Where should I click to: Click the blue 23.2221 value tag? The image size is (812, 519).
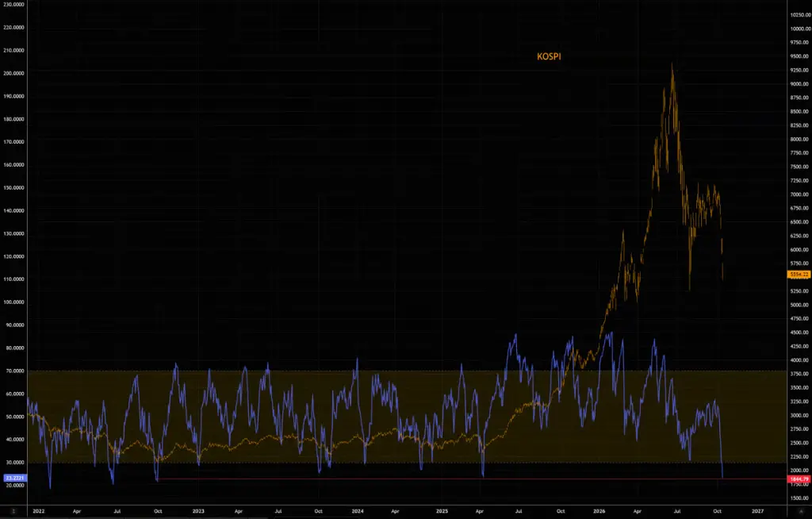pos(14,478)
